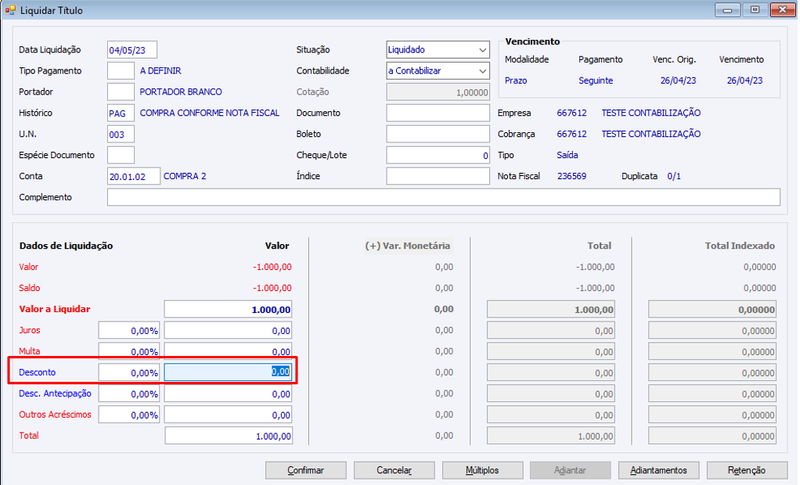Click the Conta code field 20.01.02

click(x=134, y=176)
